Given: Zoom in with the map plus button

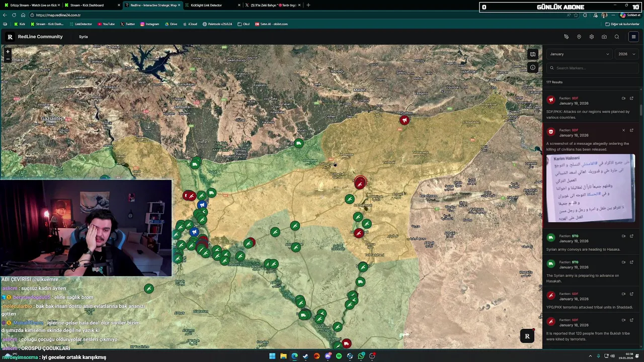Looking at the screenshot, I should point(8,51).
